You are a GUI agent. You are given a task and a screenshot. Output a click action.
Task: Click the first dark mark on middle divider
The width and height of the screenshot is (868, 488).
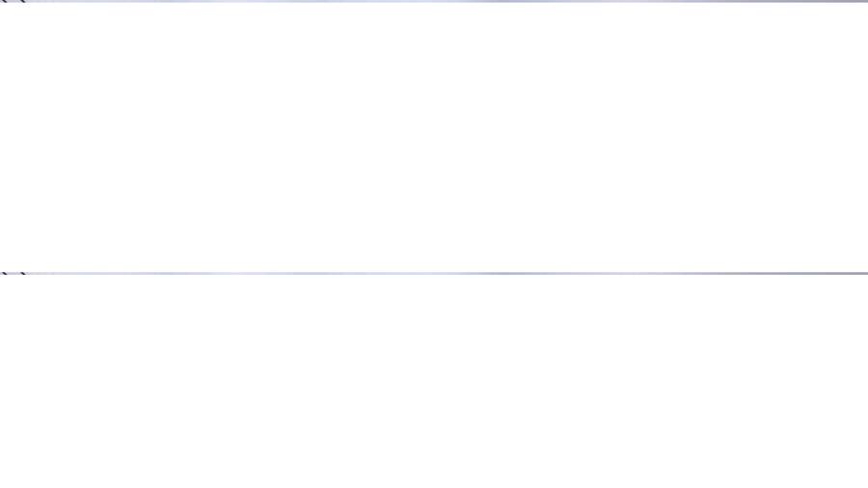(3, 273)
